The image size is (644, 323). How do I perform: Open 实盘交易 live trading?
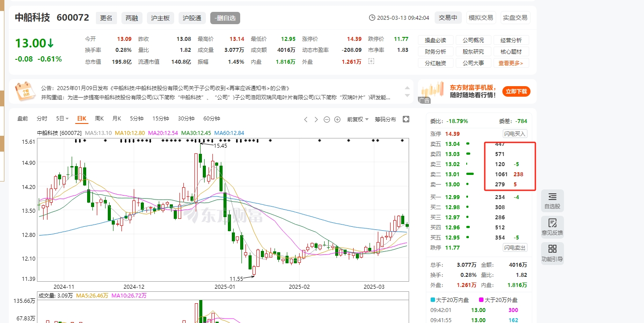(x=515, y=18)
